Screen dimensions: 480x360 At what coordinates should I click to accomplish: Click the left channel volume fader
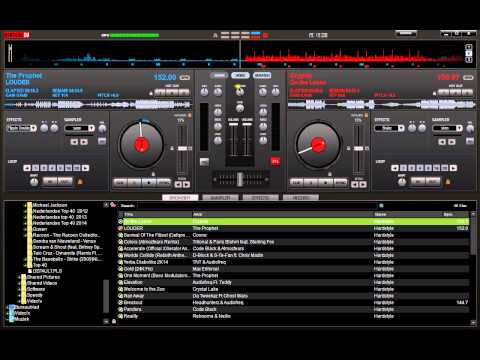[233, 124]
